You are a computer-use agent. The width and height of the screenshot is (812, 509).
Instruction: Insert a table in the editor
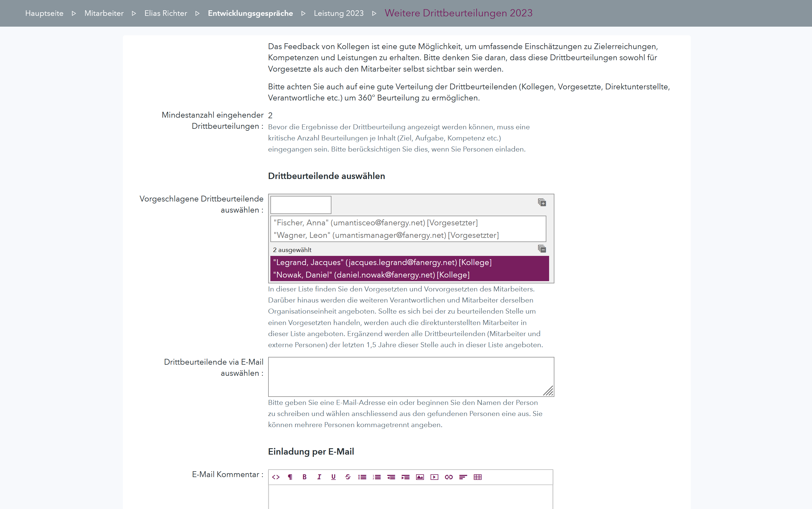[x=478, y=477]
